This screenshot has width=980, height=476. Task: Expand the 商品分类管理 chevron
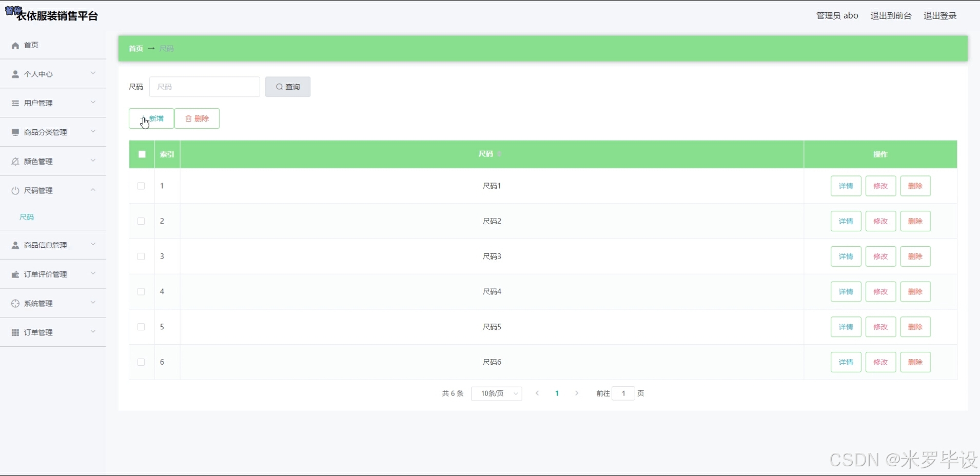(x=93, y=132)
